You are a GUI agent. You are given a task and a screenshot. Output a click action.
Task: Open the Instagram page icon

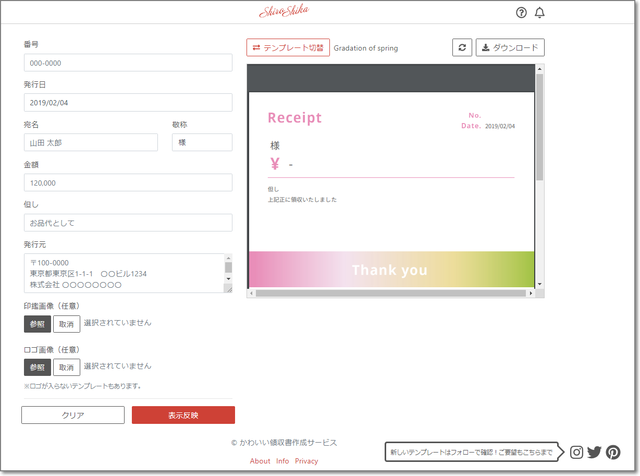577,452
